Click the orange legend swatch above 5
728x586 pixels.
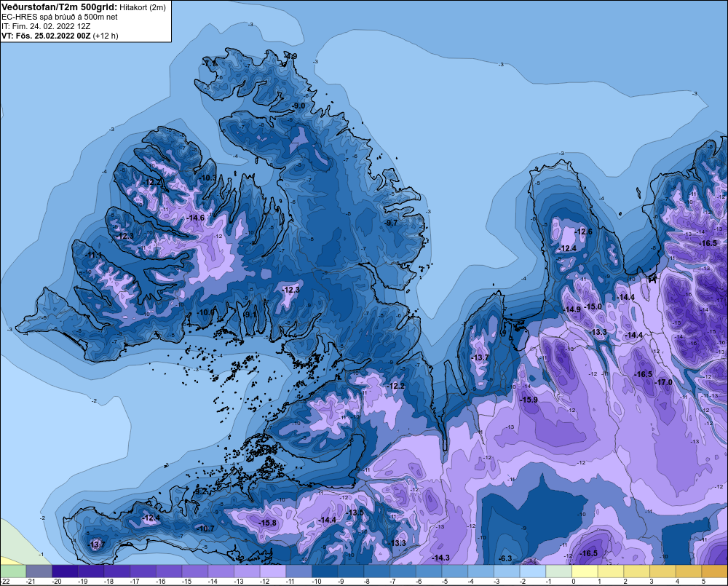tap(715, 571)
